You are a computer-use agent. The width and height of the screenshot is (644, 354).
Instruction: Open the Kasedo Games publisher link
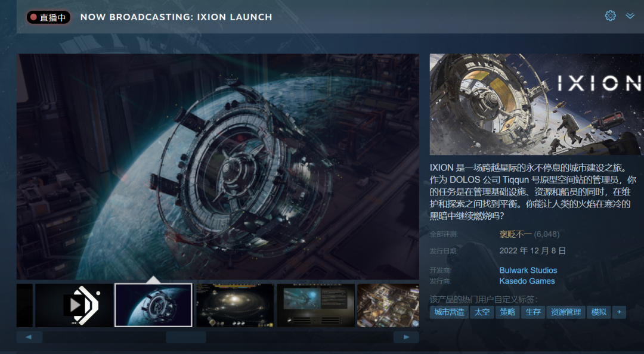pyautogui.click(x=527, y=281)
